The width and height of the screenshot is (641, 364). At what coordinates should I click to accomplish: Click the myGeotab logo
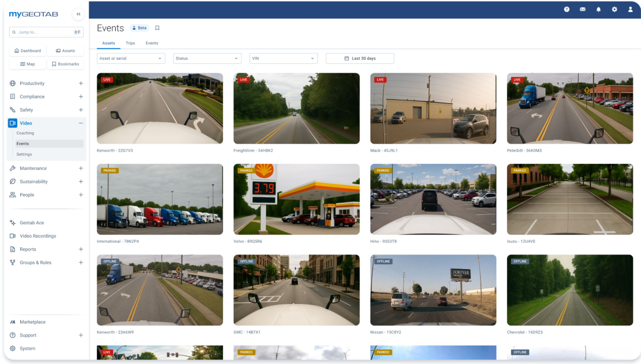point(33,14)
